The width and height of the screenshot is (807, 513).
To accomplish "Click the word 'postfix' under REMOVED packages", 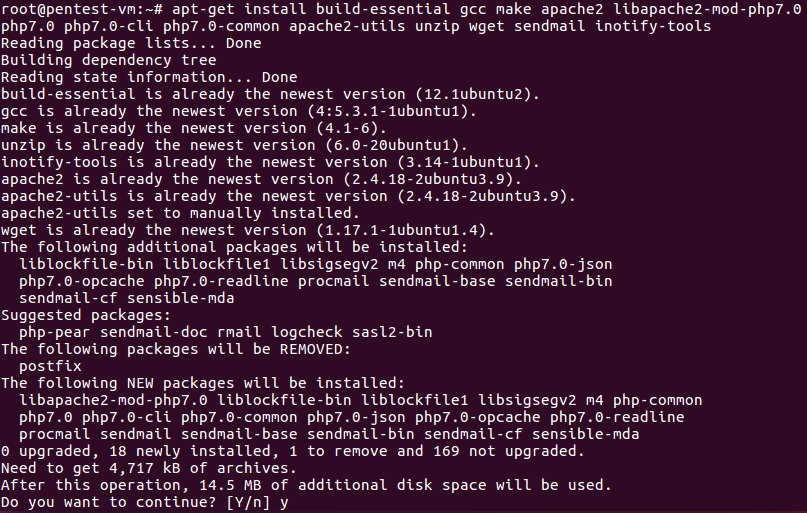I will [x=50, y=366].
